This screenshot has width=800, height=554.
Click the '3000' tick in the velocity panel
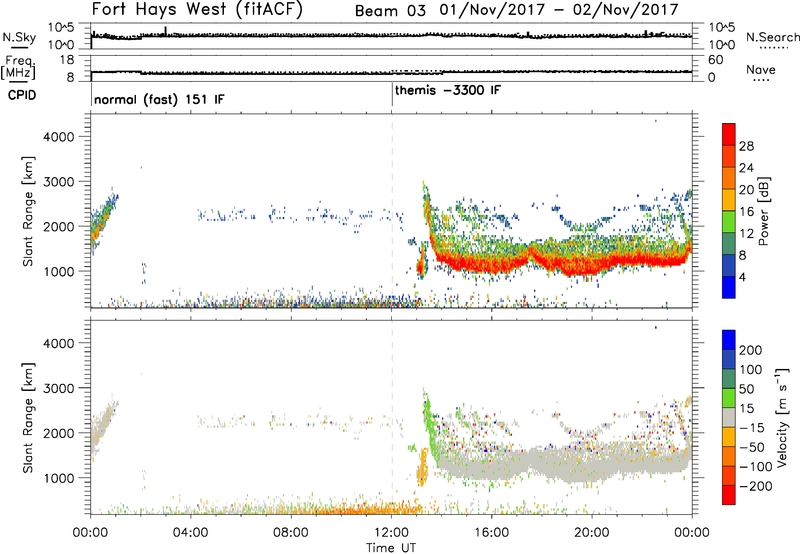(x=59, y=388)
